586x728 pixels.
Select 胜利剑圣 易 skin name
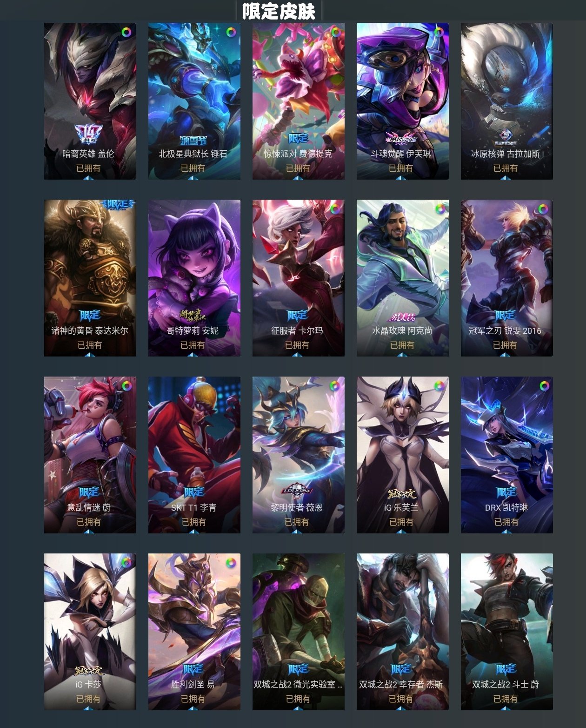pyautogui.click(x=193, y=684)
